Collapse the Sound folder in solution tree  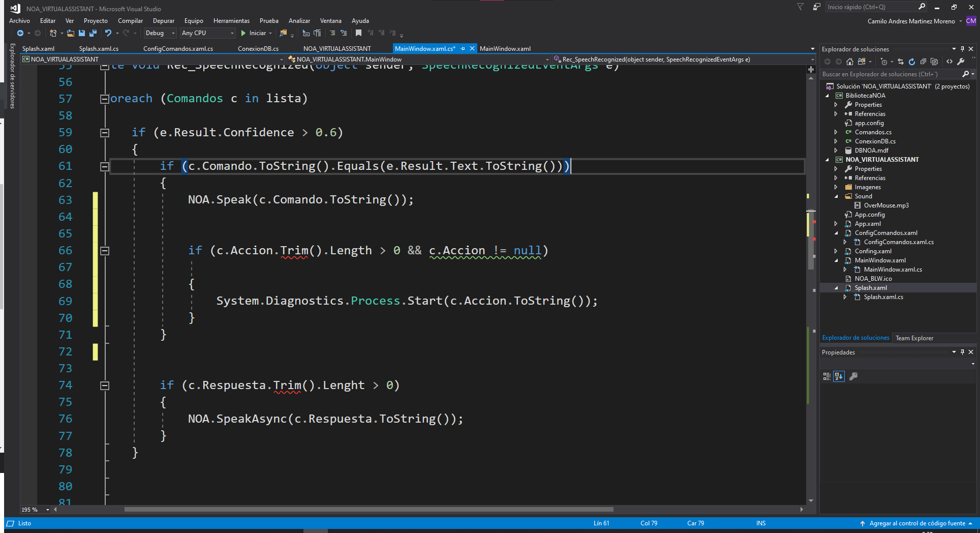837,196
